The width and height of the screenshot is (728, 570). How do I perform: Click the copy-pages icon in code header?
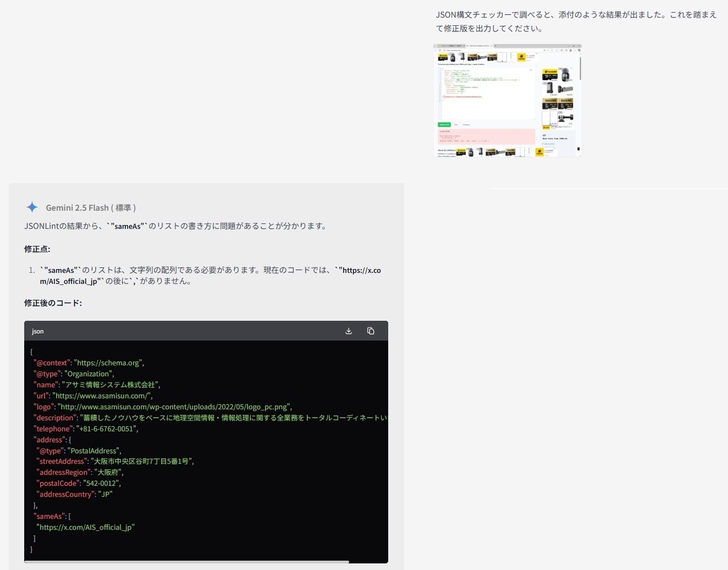(371, 331)
